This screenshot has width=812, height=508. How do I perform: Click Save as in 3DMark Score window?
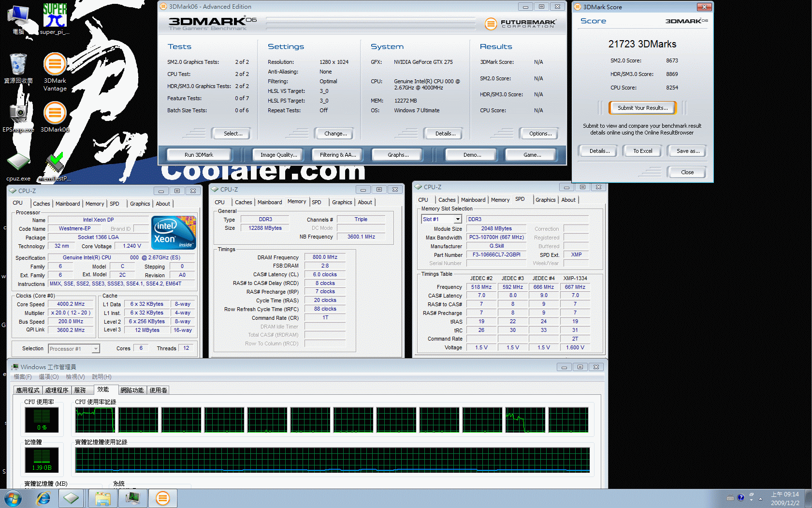(x=686, y=151)
